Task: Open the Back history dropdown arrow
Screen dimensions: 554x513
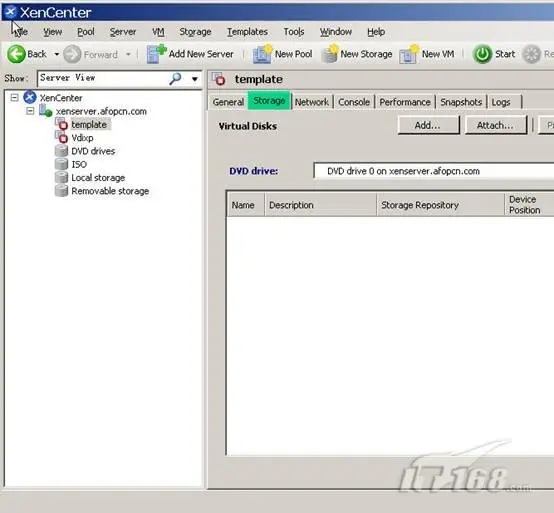Action: click(x=57, y=54)
